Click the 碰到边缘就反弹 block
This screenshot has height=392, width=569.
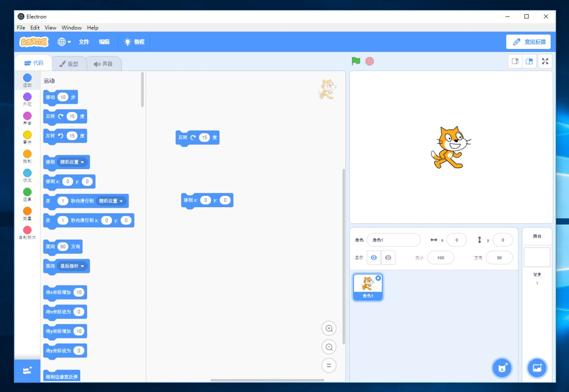tap(62, 376)
